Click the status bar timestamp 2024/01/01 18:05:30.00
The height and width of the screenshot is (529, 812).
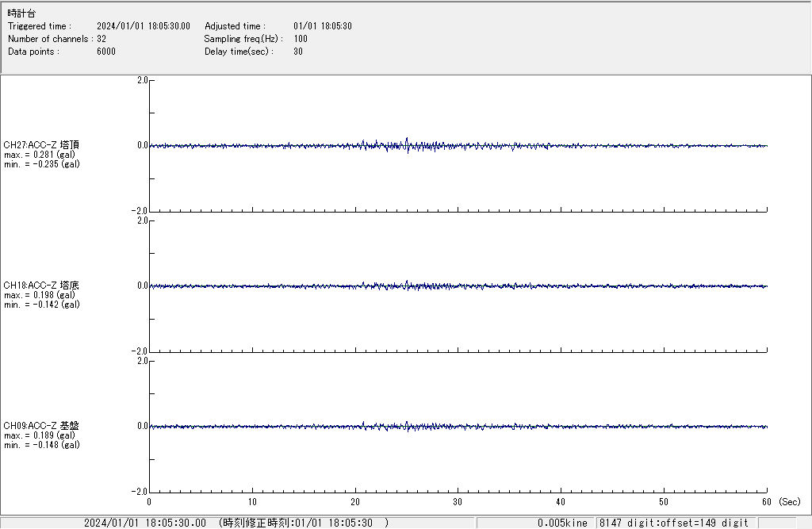145,523
